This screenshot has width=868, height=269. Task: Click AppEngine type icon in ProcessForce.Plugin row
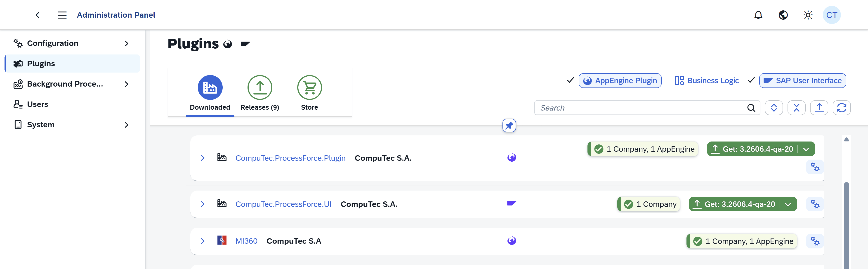coord(512,157)
